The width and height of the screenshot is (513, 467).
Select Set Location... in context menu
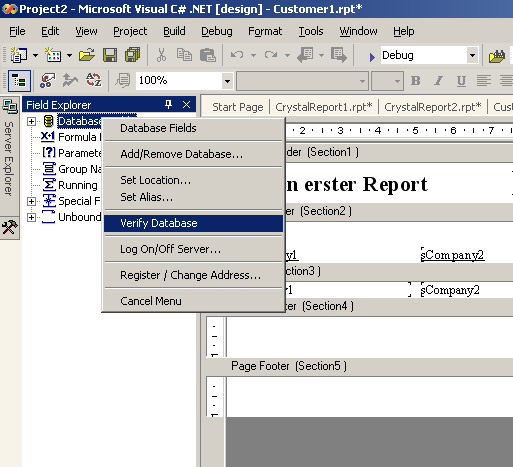(x=193, y=180)
